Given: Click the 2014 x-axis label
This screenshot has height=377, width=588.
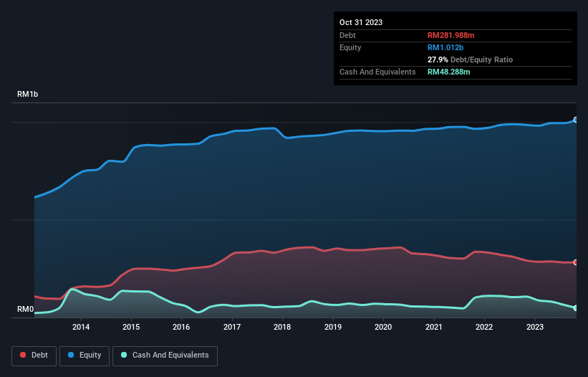Looking at the screenshot, I should click(81, 327).
